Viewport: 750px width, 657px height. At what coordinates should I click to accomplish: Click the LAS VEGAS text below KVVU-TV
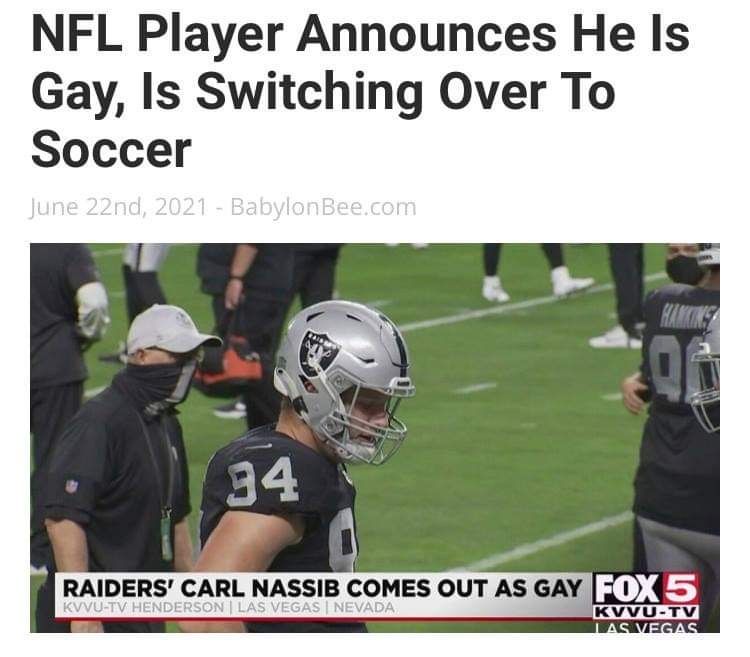(x=646, y=627)
